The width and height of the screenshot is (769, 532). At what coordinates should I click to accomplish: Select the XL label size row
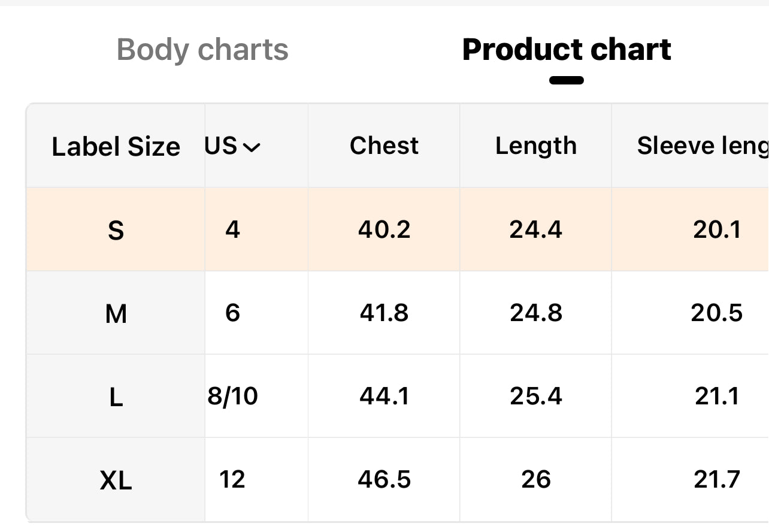398,479
